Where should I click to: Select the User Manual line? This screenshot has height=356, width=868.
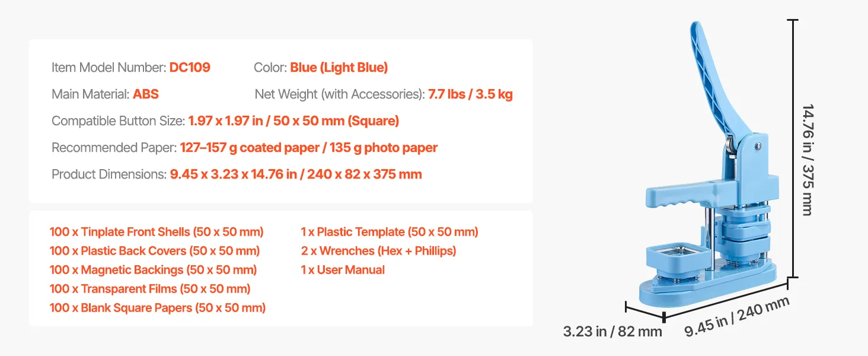(343, 270)
